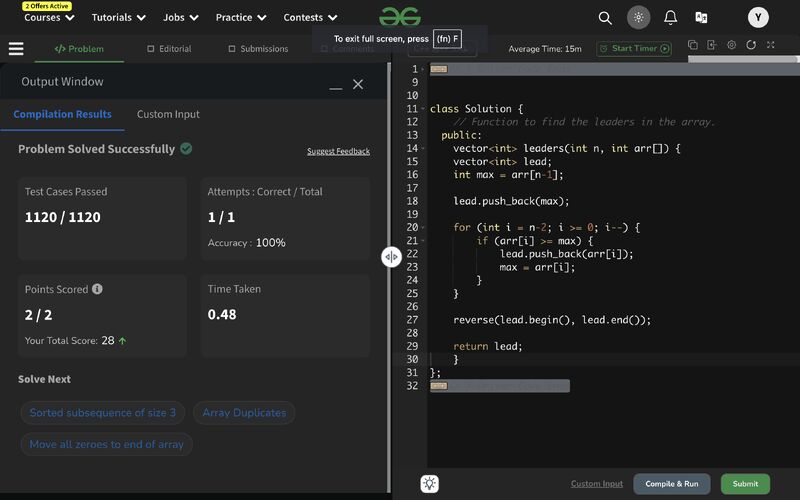800x500 pixels.
Task: Click 'lead.push_back(max);' code line
Action: [x=511, y=201]
